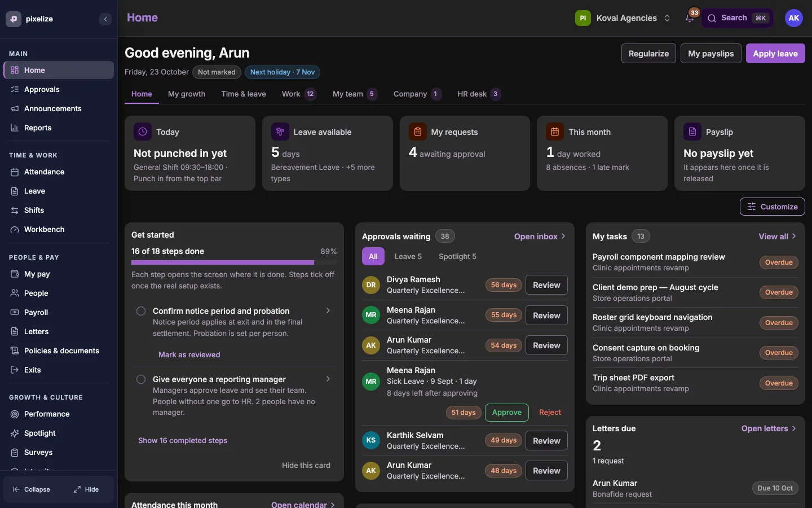Switch to the Time & leave tab
This screenshot has width=812, height=508.
pos(244,94)
